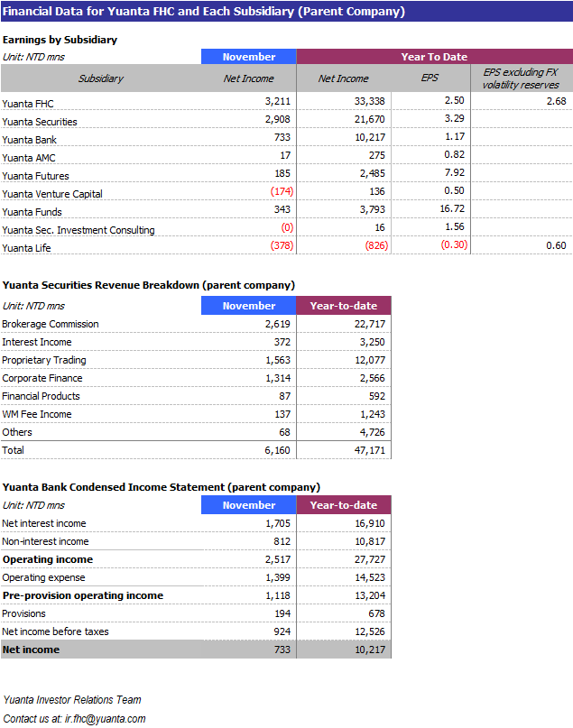Click the EPS excluding FX volatility reserves header
Image resolution: width=573 pixels, height=728 pixels.
521,78
